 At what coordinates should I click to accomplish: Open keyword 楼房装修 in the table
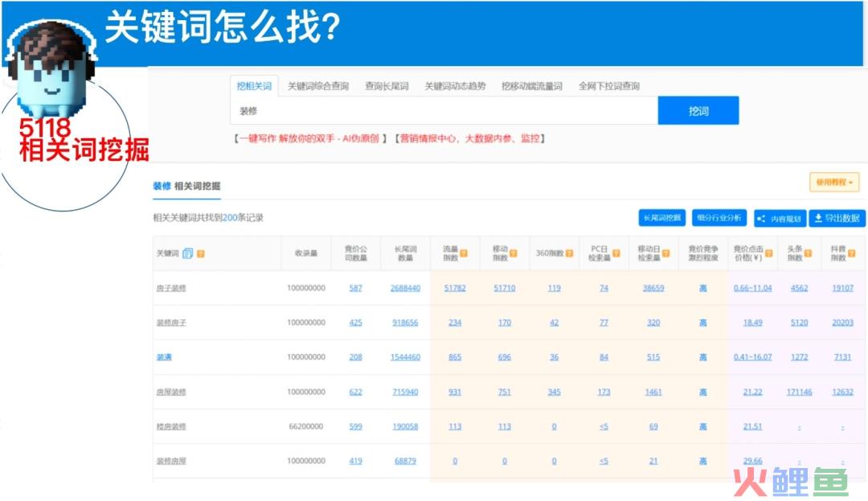[x=171, y=427]
